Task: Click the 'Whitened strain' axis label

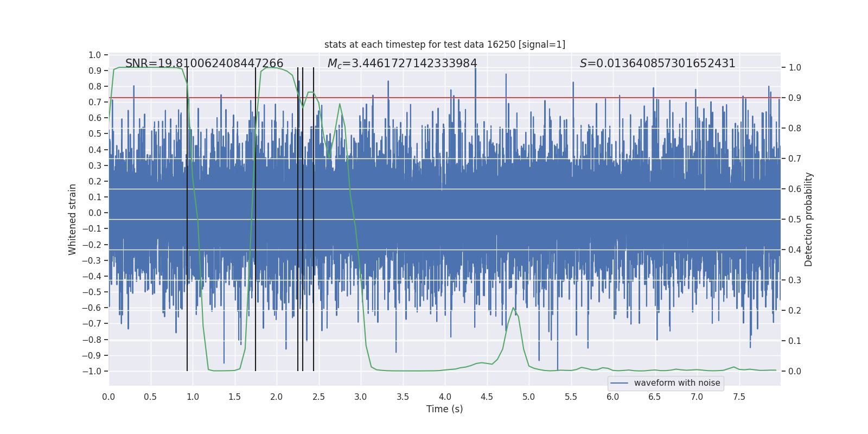Action: pos(73,219)
